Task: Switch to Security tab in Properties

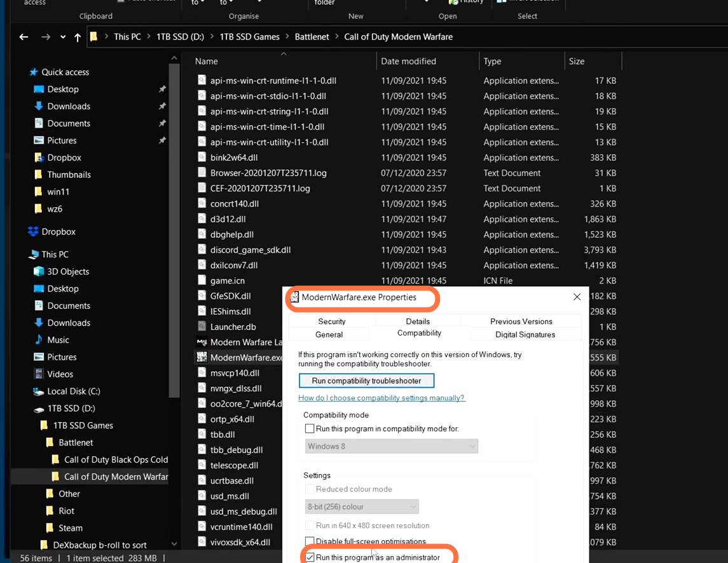Action: pos(331,321)
